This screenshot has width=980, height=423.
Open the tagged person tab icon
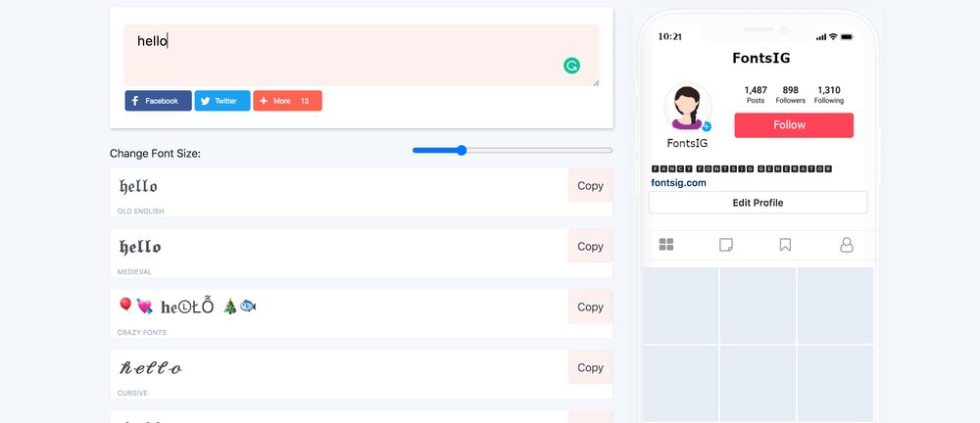pyautogui.click(x=847, y=245)
